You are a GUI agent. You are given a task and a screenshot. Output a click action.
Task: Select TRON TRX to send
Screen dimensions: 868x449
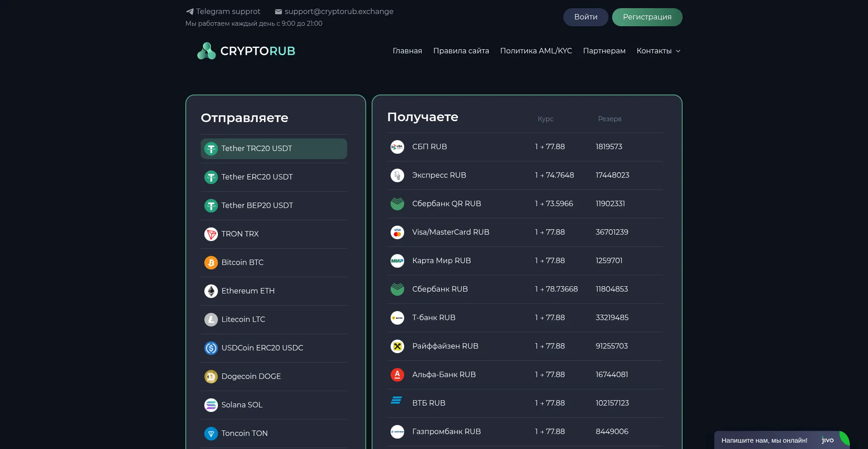(x=274, y=234)
